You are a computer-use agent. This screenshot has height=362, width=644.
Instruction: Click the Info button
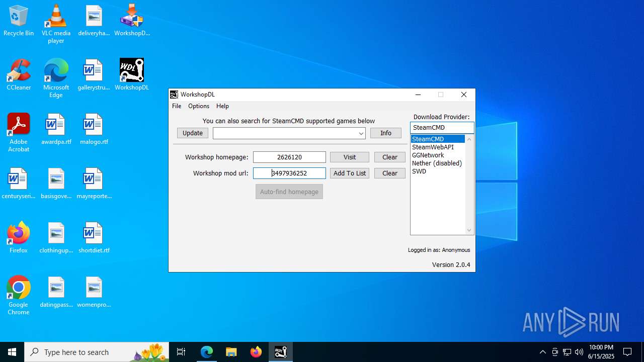point(386,133)
